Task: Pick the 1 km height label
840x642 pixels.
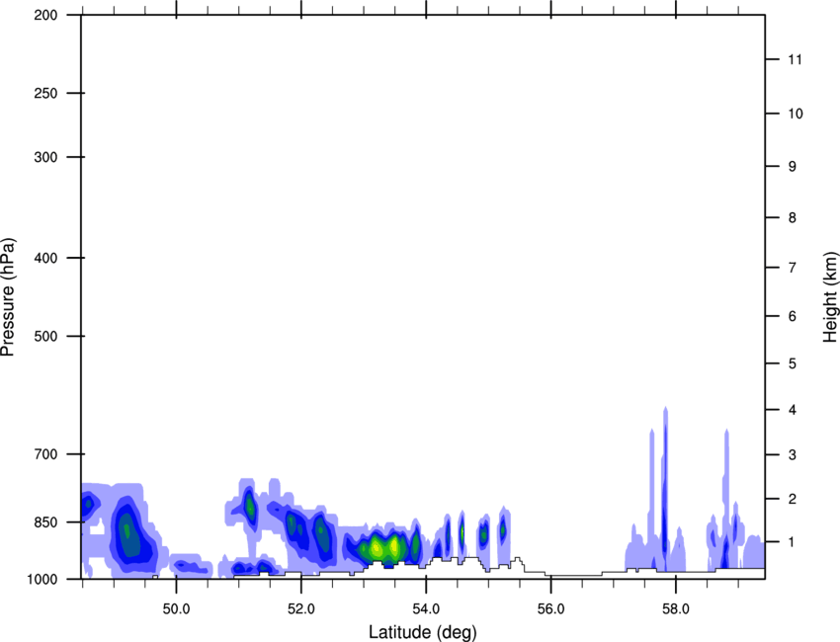Action: [793, 542]
